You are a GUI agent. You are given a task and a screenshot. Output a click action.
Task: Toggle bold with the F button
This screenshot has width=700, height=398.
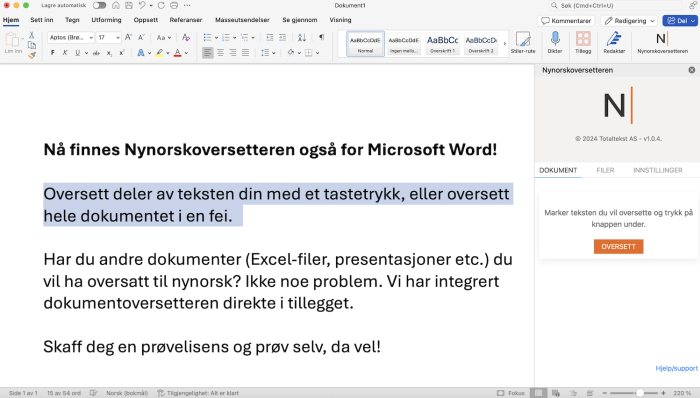tap(53, 53)
